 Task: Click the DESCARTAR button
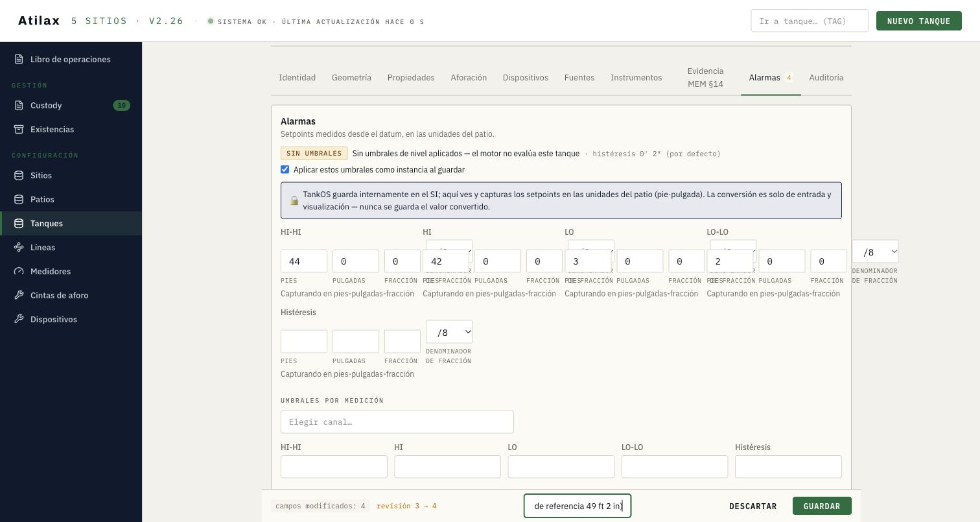[x=753, y=506]
